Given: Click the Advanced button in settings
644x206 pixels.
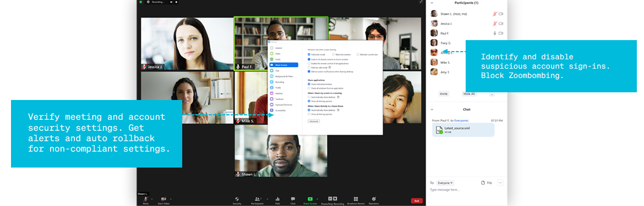Looking at the screenshot, I should coord(313,121).
